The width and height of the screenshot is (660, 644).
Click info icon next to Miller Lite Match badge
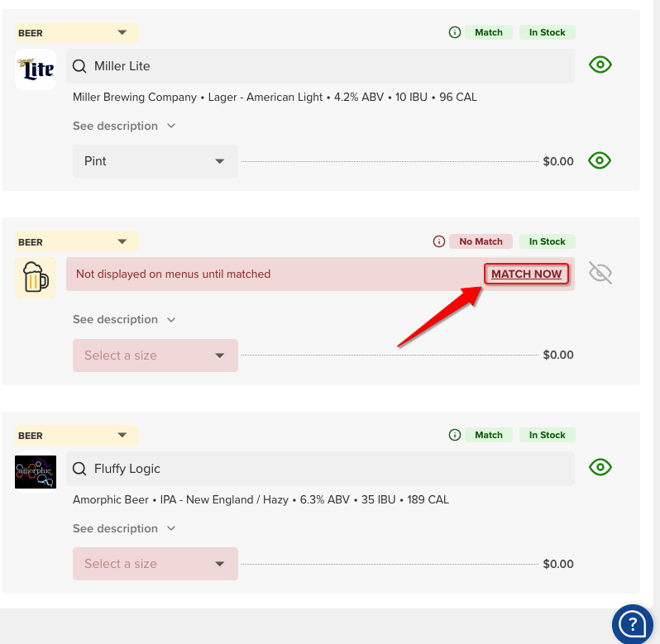pyautogui.click(x=454, y=32)
